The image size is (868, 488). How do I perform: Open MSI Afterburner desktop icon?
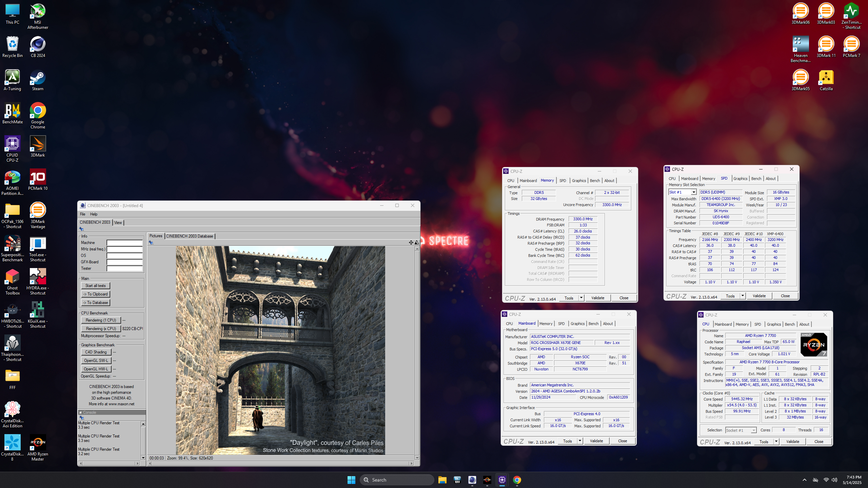pyautogui.click(x=38, y=16)
